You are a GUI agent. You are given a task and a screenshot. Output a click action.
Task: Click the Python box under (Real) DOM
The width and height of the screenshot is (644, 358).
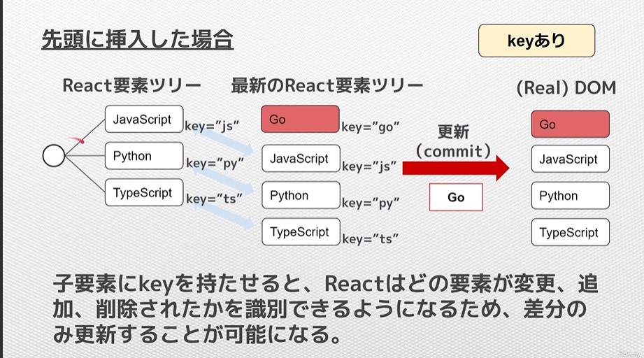pos(570,196)
